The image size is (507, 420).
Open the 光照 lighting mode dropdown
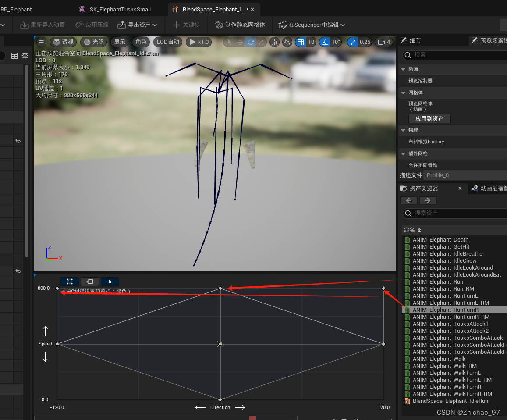pyautogui.click(x=94, y=42)
